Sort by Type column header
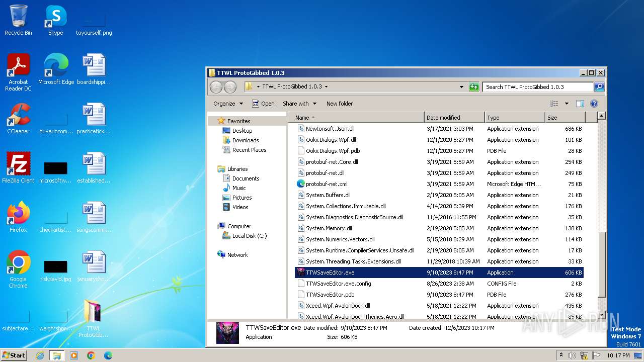The image size is (644, 362). 515,118
